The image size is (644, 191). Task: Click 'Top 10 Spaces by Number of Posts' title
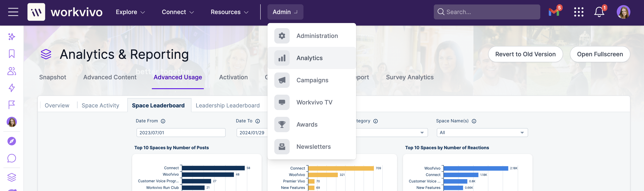pyautogui.click(x=171, y=148)
